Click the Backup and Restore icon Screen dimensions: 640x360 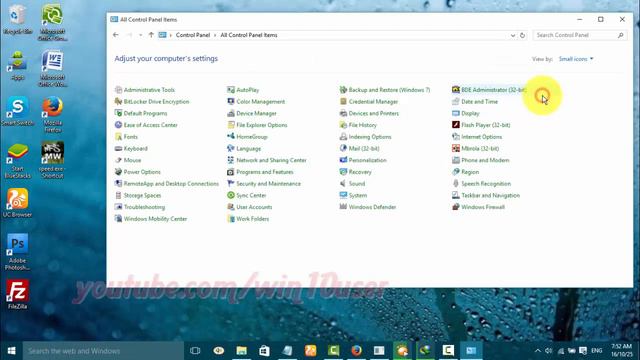(x=343, y=90)
